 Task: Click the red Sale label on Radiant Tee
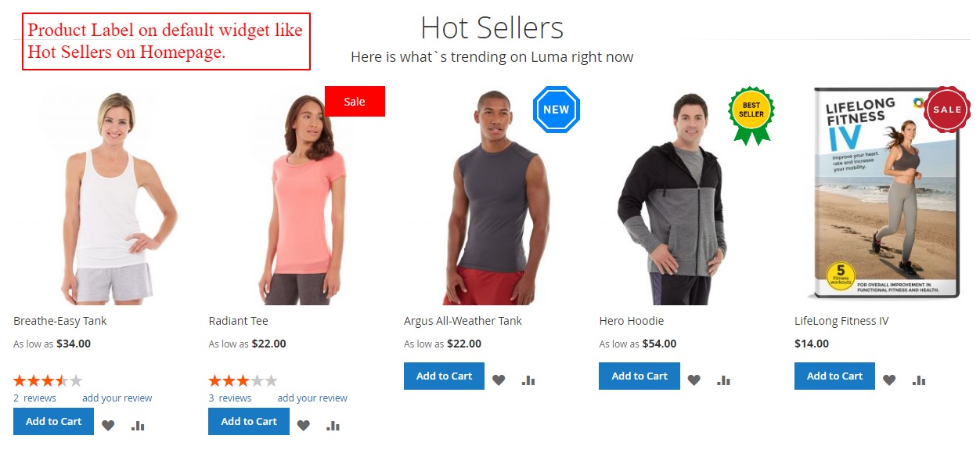355,102
